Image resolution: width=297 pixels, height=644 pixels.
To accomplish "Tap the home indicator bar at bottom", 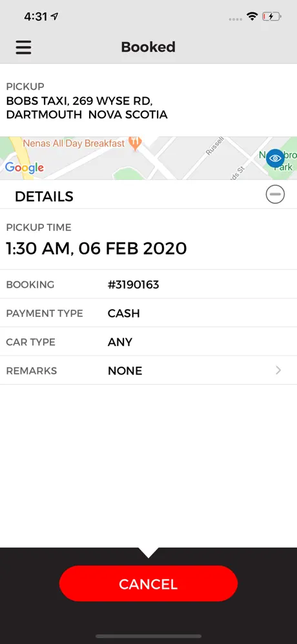I will point(148,636).
